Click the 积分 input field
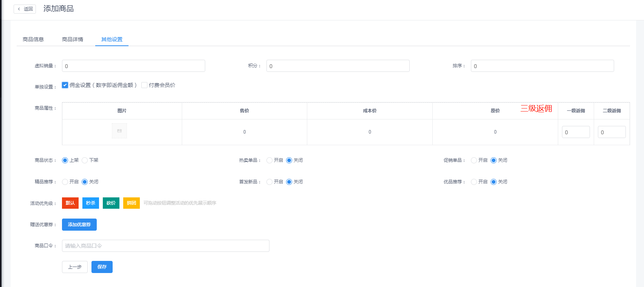Viewport: 644px width, 287px height. click(338, 66)
